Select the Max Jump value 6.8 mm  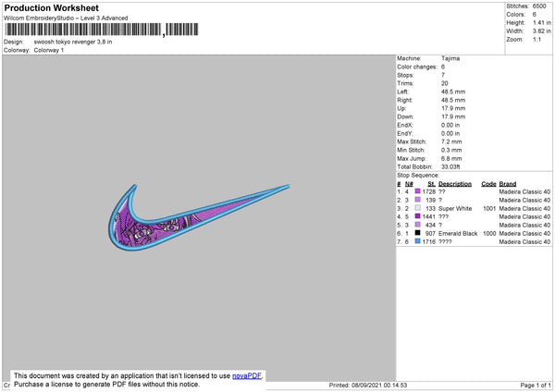451,158
